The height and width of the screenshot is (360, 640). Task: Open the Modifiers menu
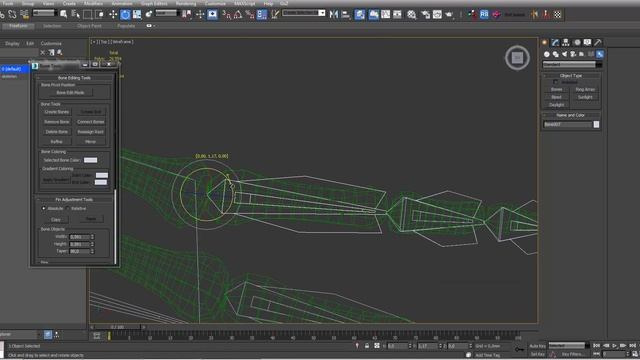pyautogui.click(x=93, y=3)
